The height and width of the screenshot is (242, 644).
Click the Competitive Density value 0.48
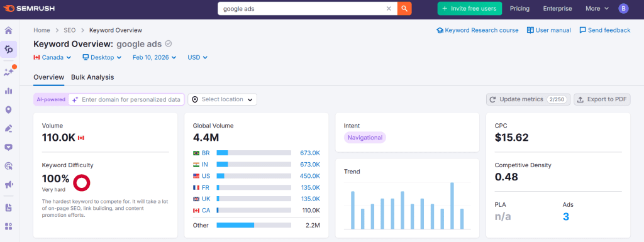[506, 177]
